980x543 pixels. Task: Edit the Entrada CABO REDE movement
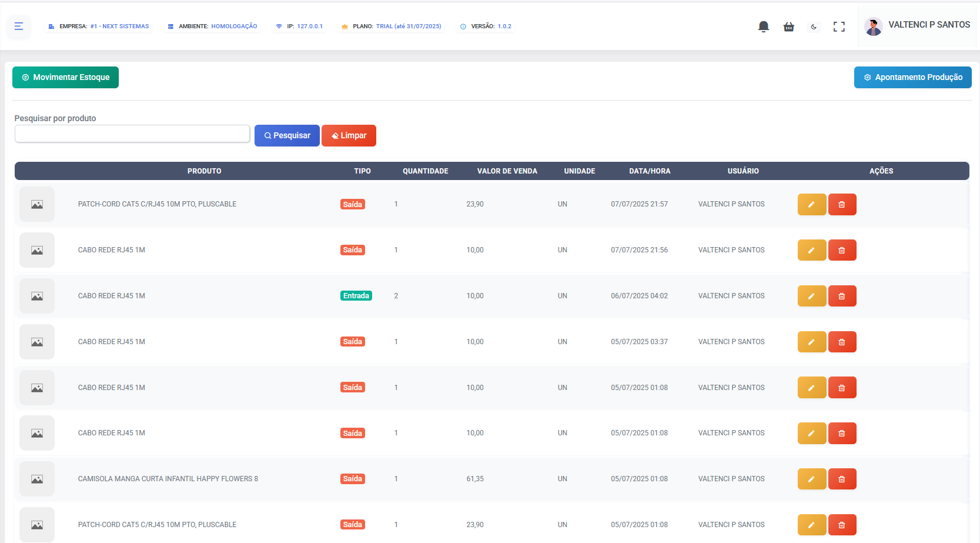pos(811,296)
